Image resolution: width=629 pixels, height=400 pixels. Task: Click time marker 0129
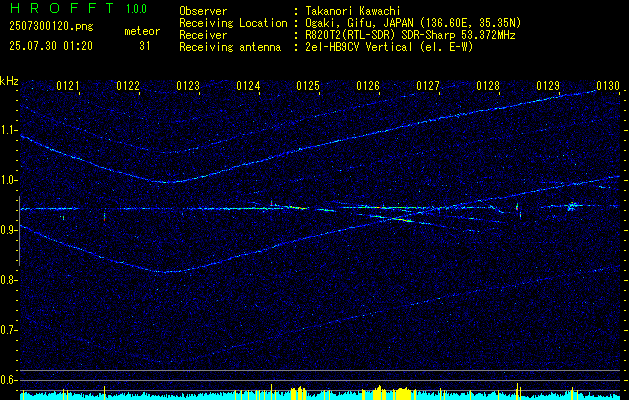548,85
